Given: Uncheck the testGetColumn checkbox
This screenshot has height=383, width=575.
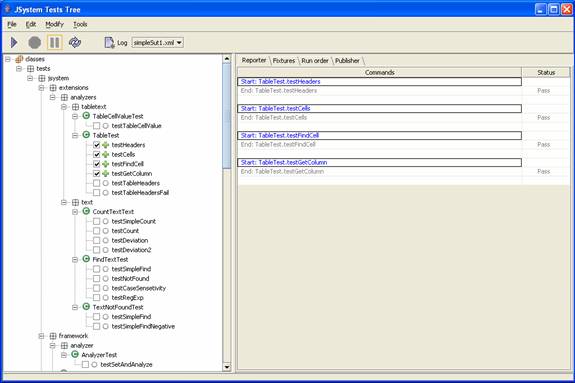Looking at the screenshot, I should click(x=96, y=174).
